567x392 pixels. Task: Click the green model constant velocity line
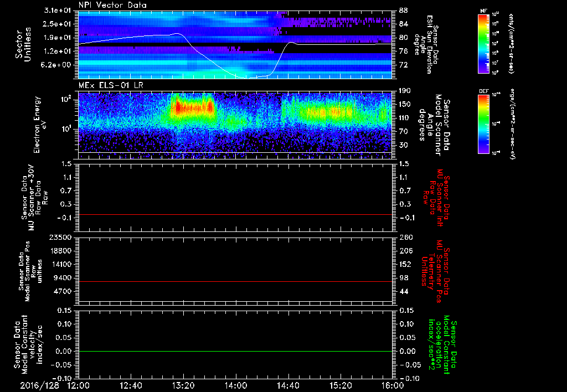(235, 351)
